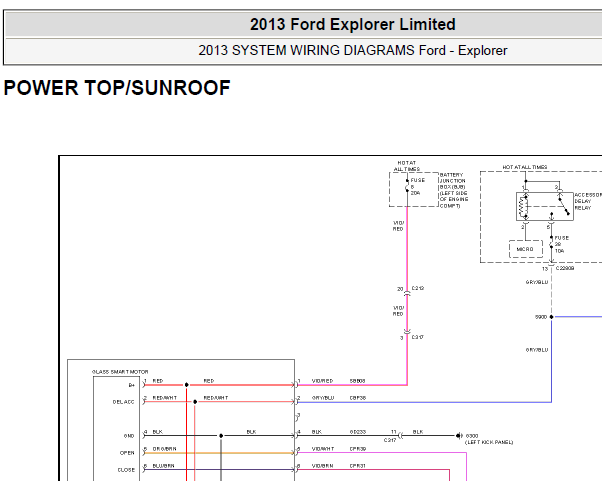
Task: Click the 'C2280B' connector label
Action: tap(565, 268)
